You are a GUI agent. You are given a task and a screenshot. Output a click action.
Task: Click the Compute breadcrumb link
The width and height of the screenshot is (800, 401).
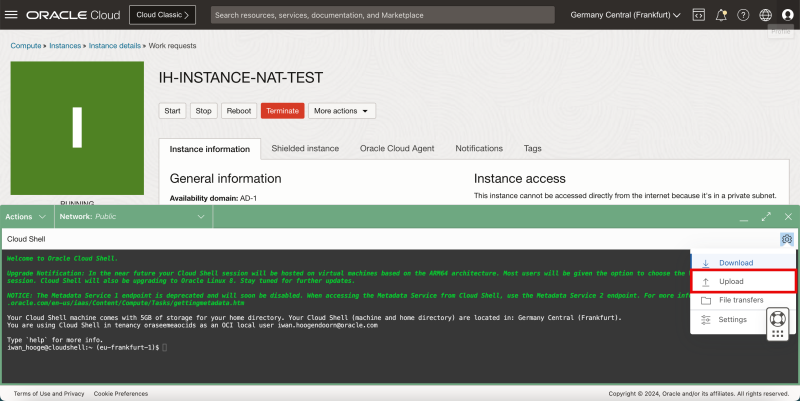pyautogui.click(x=26, y=45)
